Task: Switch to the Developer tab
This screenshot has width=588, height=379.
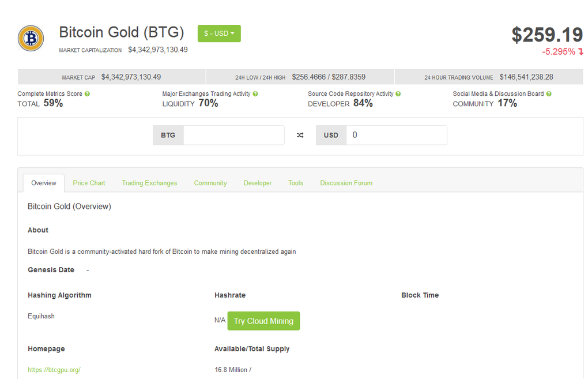Action: point(257,183)
